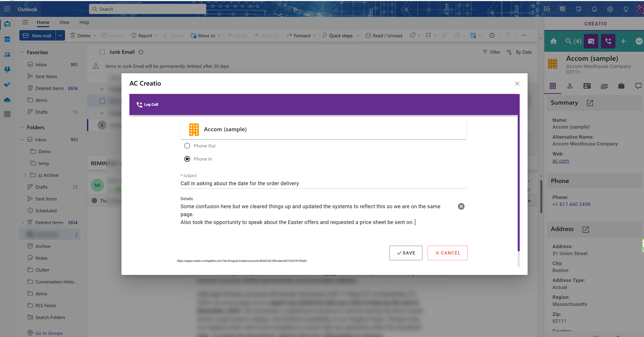Open the tips lightbulb icon
The image size is (644, 337).
[x=626, y=9]
